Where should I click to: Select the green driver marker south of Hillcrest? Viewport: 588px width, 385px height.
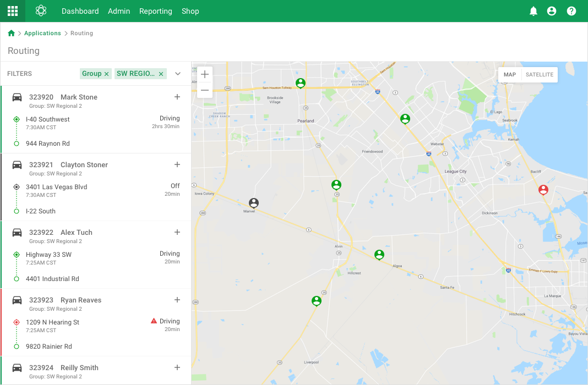point(317,301)
